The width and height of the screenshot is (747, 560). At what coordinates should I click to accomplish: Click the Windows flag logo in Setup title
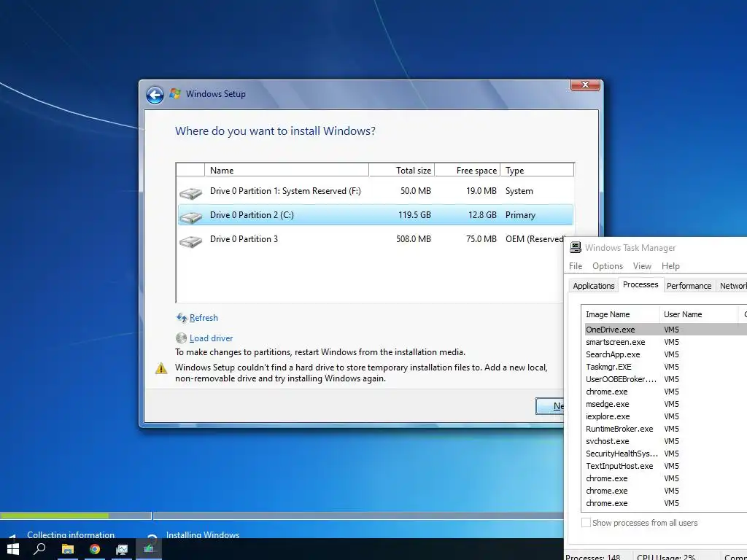pos(175,93)
